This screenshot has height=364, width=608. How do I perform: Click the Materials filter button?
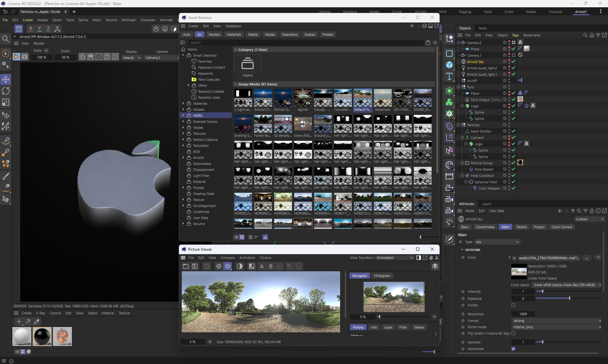234,35
